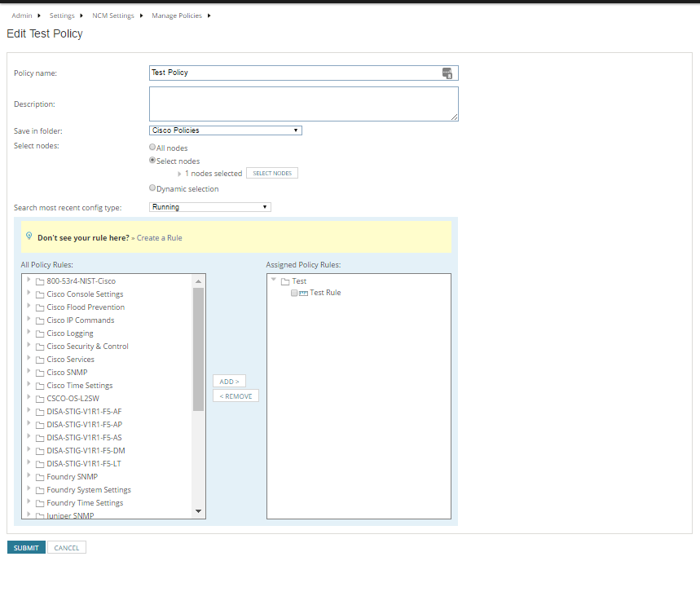700x614 pixels.
Task: Expand the Foundry System Settings tree node
Action: tap(29, 488)
